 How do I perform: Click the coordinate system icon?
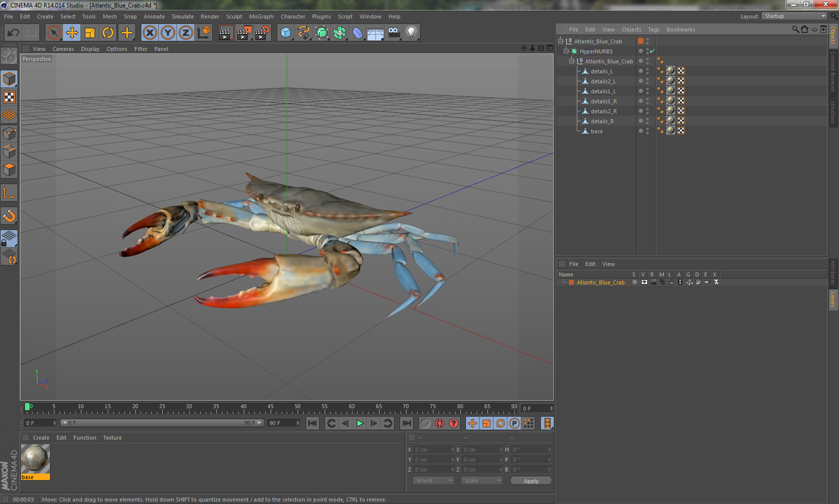204,33
